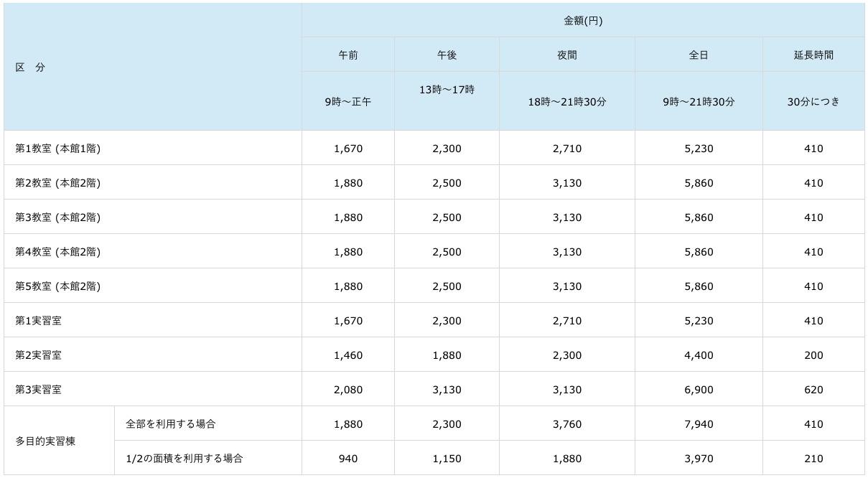Click the 午前 column header
The width and height of the screenshot is (868, 478).
point(348,55)
